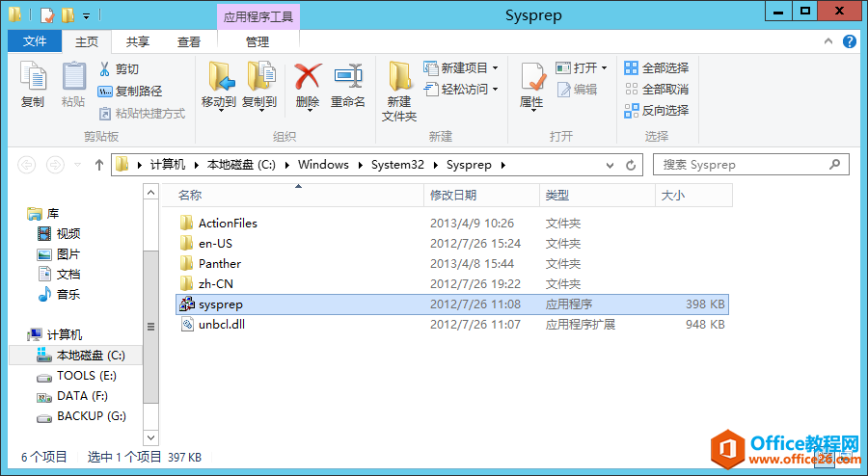868x476 pixels.
Task: Click the Rename (重命名) ribbon icon
Action: [347, 76]
